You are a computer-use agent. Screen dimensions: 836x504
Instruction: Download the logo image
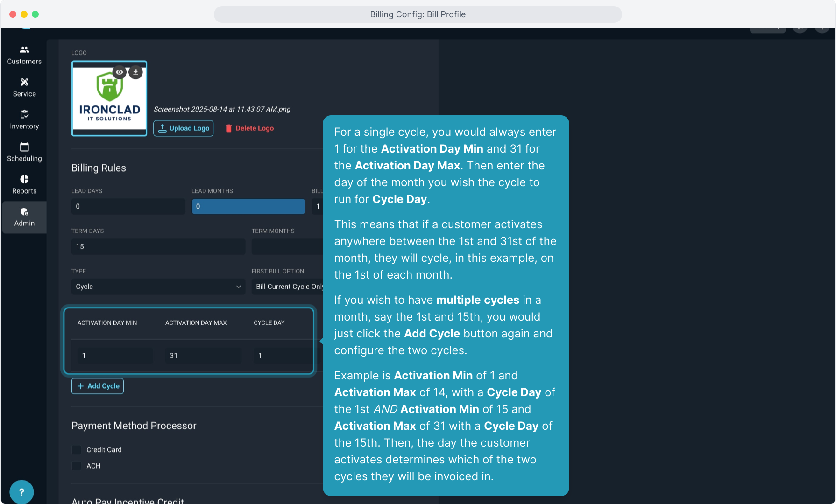(x=135, y=72)
